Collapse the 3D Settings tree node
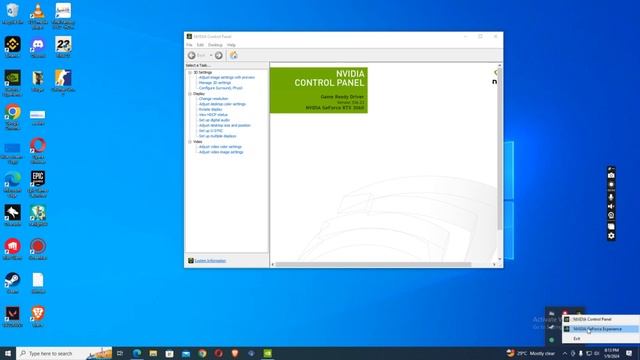Screen dimensions: 640x360 tap(190, 72)
